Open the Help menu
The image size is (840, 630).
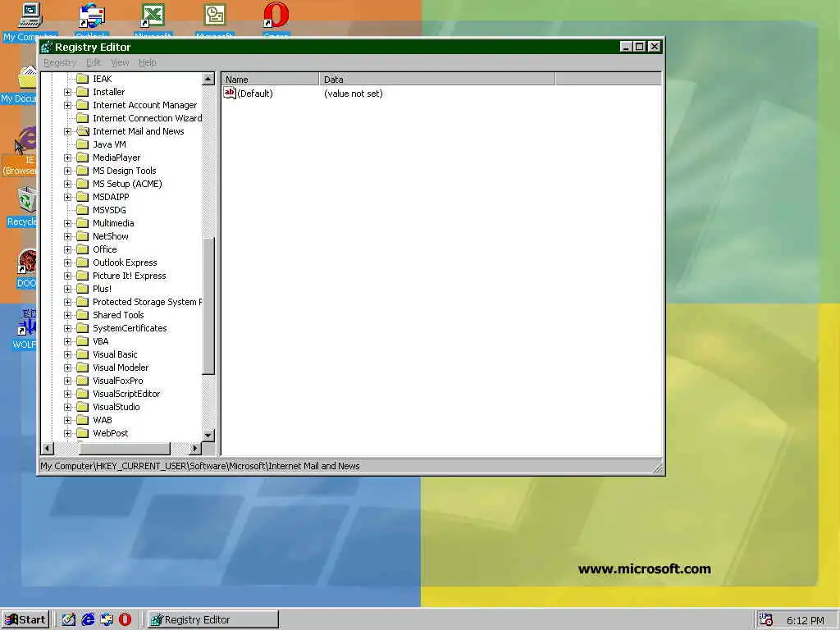[x=148, y=62]
